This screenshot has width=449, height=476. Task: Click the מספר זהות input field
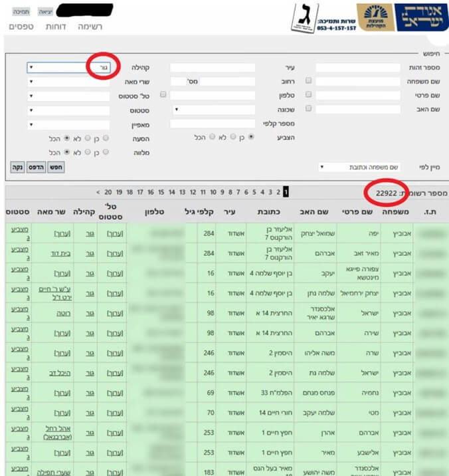(x=357, y=68)
